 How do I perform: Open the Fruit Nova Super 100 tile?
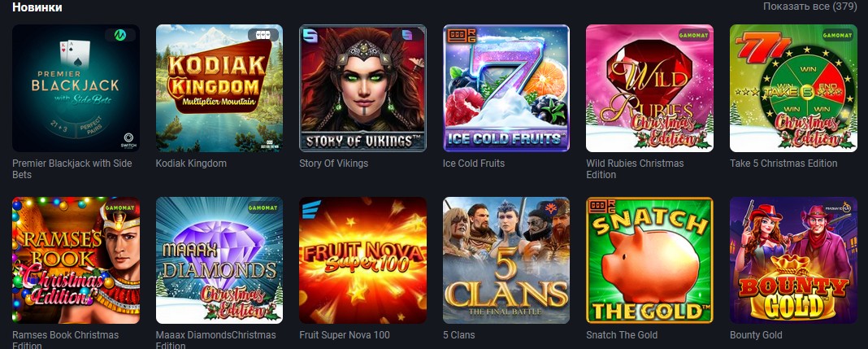click(362, 260)
